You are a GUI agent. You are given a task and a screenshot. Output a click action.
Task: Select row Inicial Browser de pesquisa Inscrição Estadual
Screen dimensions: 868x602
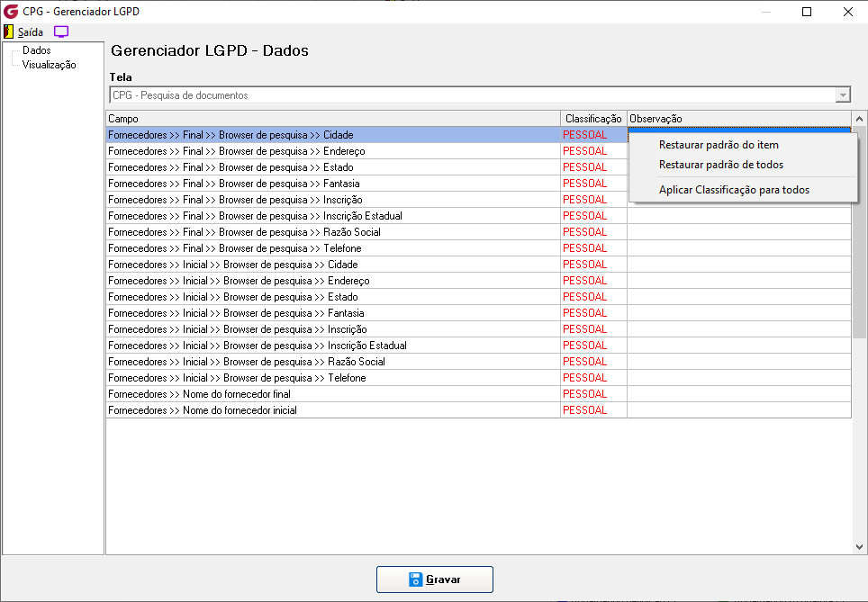pos(333,346)
